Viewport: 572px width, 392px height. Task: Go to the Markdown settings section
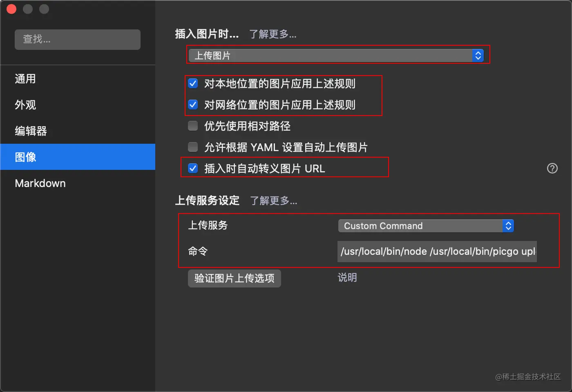pyautogui.click(x=78, y=183)
